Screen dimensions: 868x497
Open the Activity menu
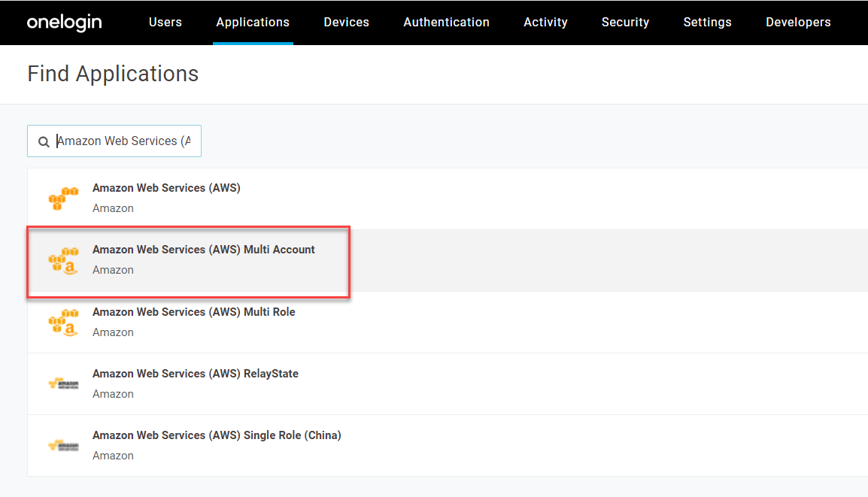545,22
